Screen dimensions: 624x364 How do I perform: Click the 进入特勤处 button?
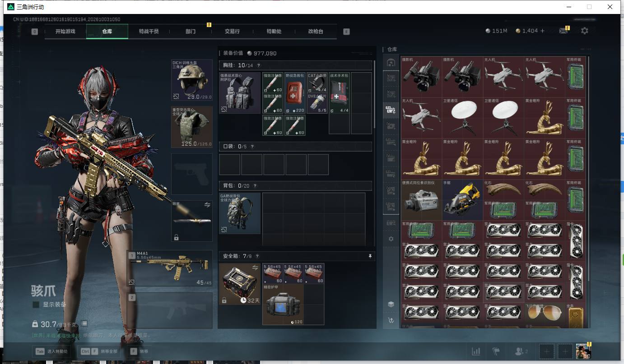51,351
